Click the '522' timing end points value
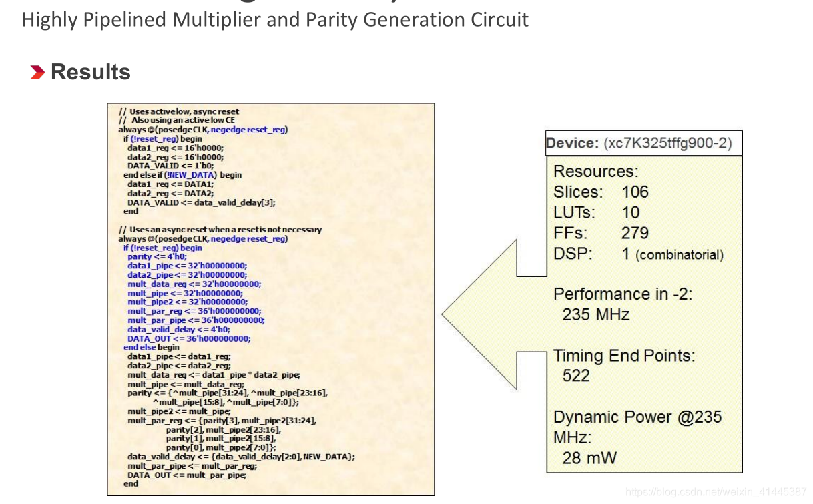813x504 pixels. point(576,376)
